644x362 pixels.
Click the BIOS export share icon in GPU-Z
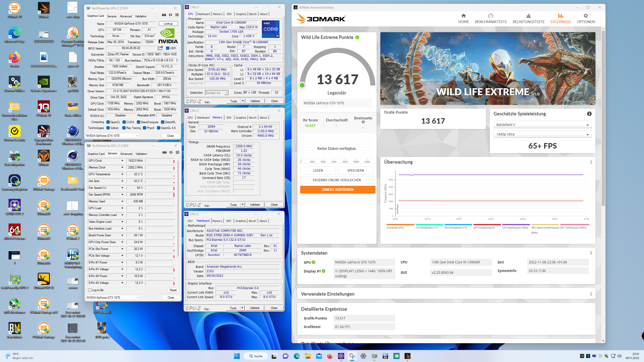click(x=160, y=48)
